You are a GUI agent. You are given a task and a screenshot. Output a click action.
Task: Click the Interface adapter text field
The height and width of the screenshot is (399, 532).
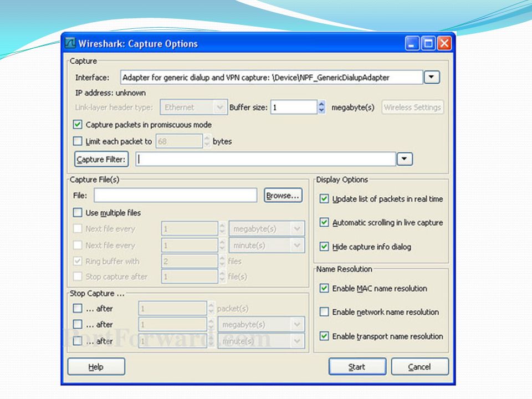(x=272, y=78)
